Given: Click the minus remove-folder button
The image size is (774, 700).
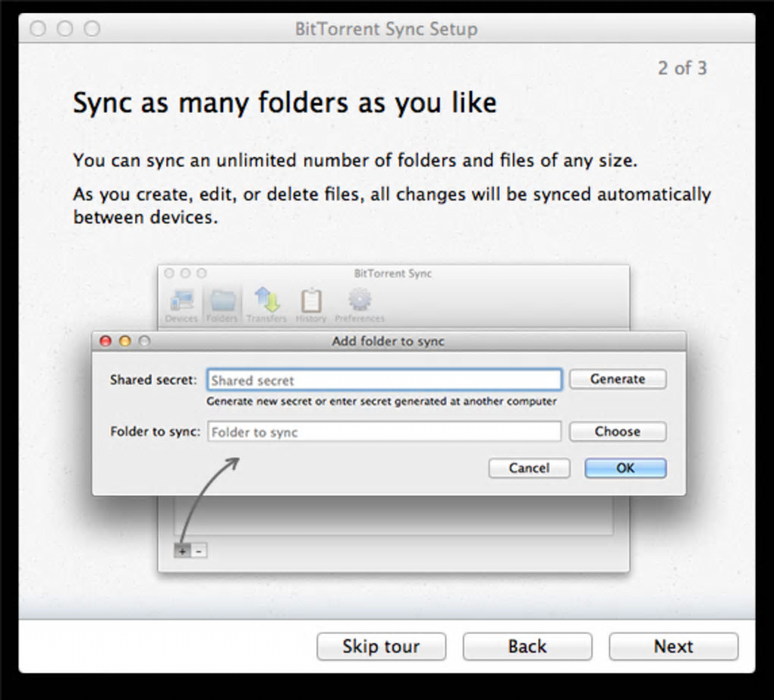Looking at the screenshot, I should (199, 550).
